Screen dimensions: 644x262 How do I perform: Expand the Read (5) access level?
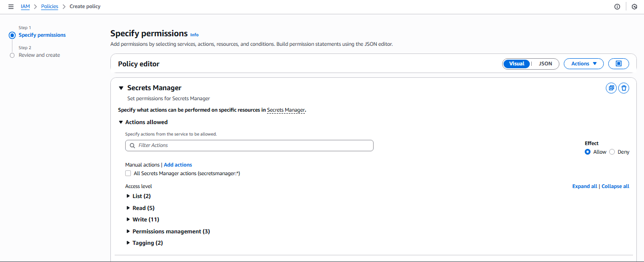128,208
